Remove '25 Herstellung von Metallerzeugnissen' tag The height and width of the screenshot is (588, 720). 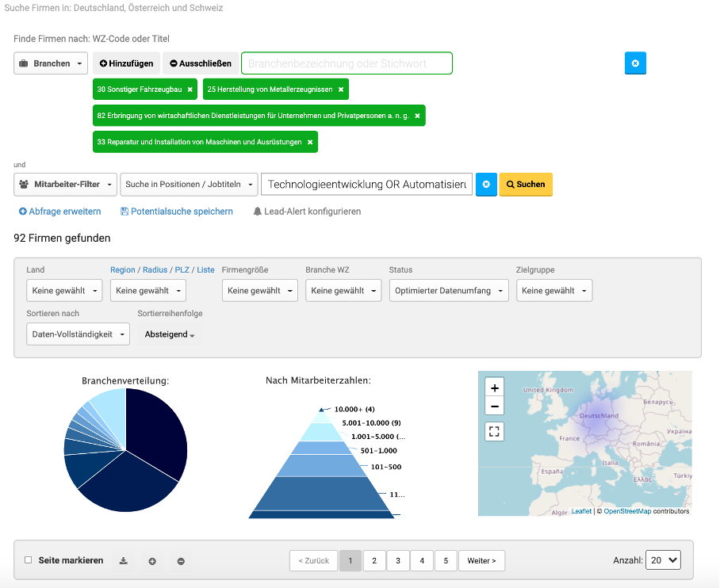click(341, 90)
